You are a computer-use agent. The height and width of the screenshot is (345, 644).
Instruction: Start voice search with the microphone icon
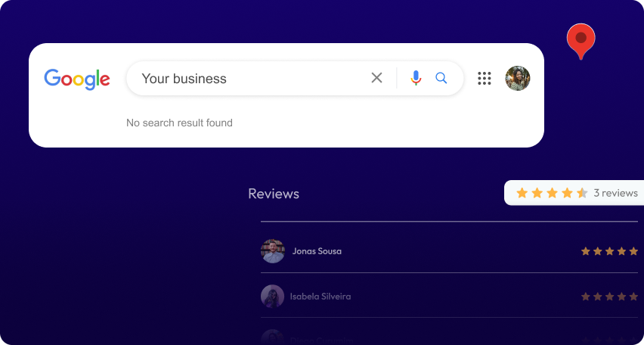(416, 78)
